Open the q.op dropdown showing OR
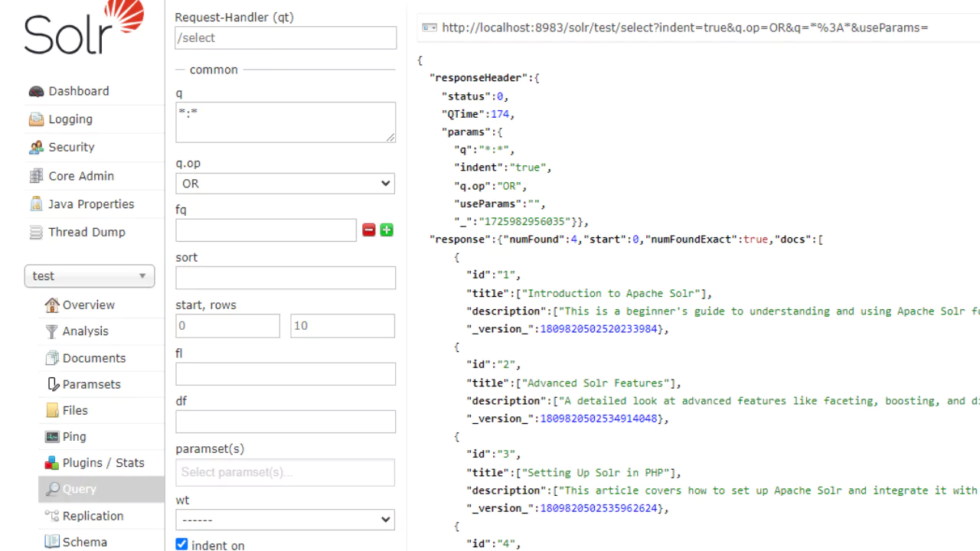The width and height of the screenshot is (980, 551). tap(286, 184)
